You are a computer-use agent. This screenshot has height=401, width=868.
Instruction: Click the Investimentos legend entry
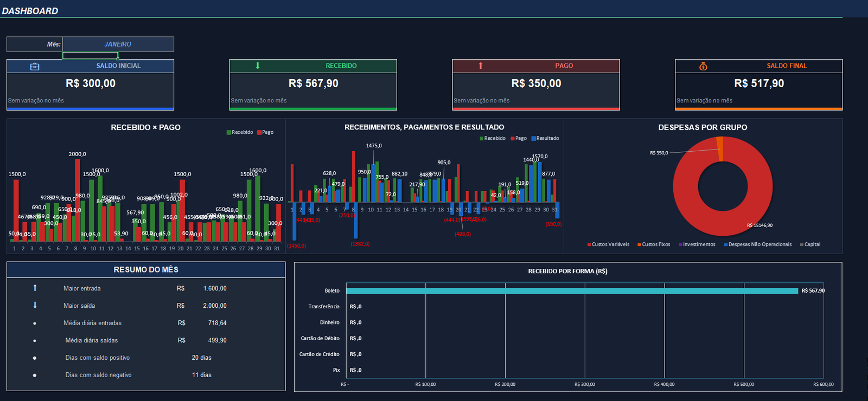coord(697,244)
